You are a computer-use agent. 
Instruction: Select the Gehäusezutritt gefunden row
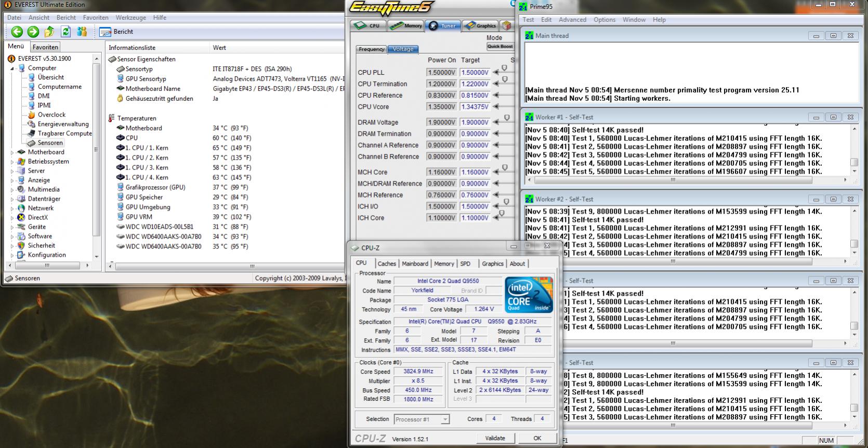159,98
